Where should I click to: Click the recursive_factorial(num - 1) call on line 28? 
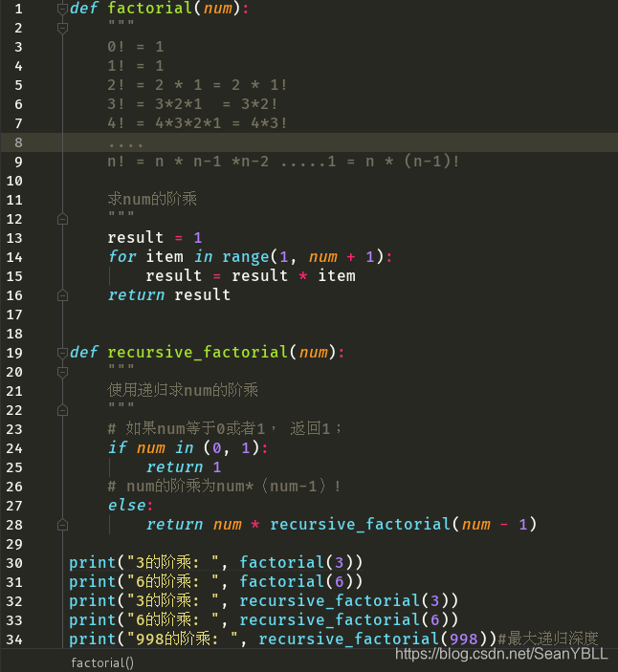[404, 525]
